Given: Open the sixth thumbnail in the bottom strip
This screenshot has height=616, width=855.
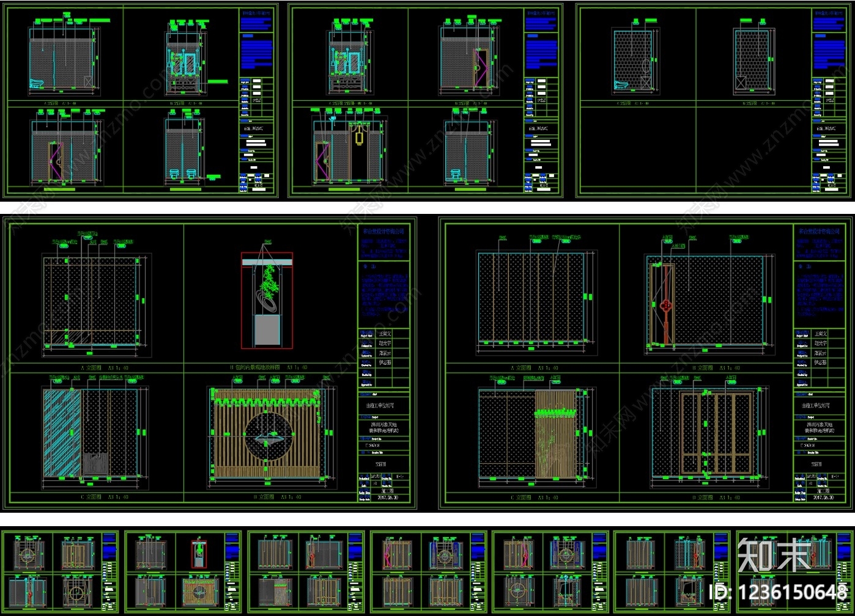Looking at the screenshot, I should (x=672, y=571).
